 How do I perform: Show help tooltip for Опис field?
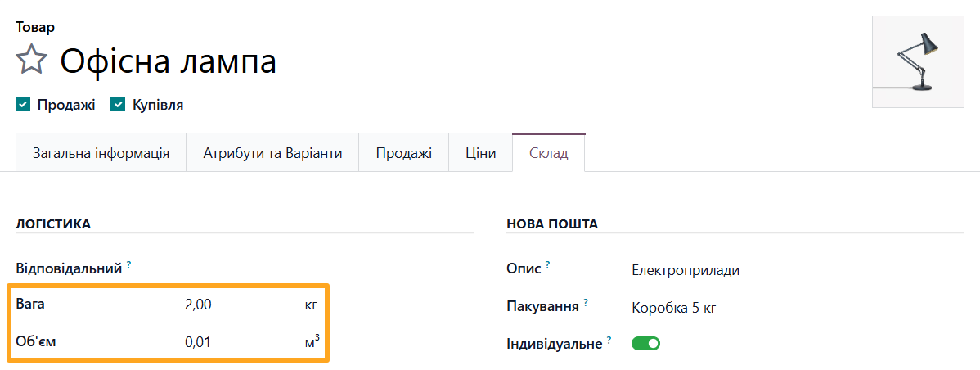coord(547,265)
